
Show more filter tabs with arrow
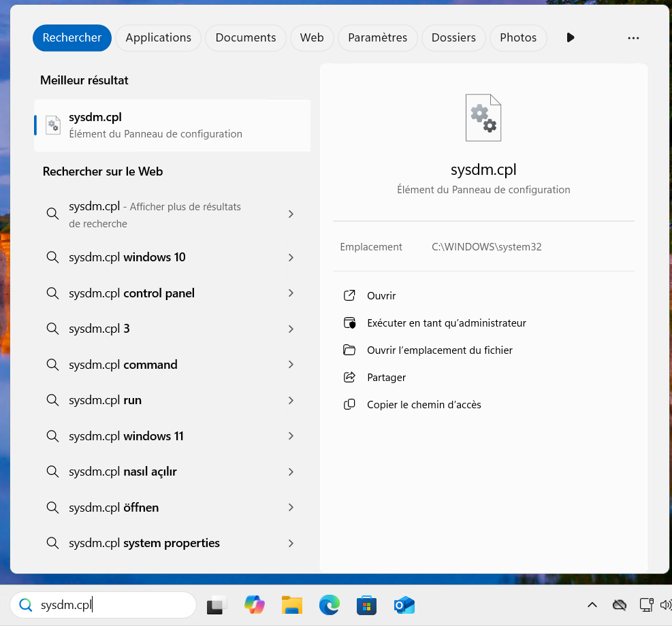click(571, 38)
